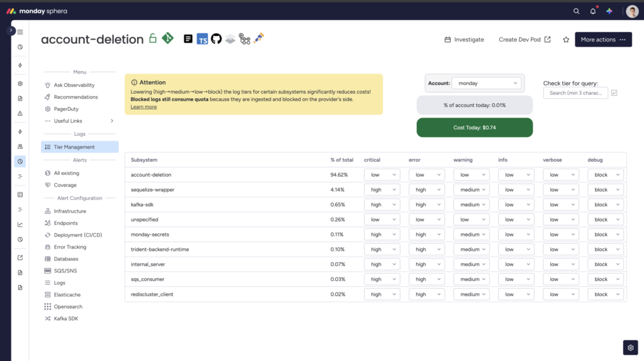This screenshot has height=361, width=644.
Task: Open All existing alerts
Action: [66, 173]
